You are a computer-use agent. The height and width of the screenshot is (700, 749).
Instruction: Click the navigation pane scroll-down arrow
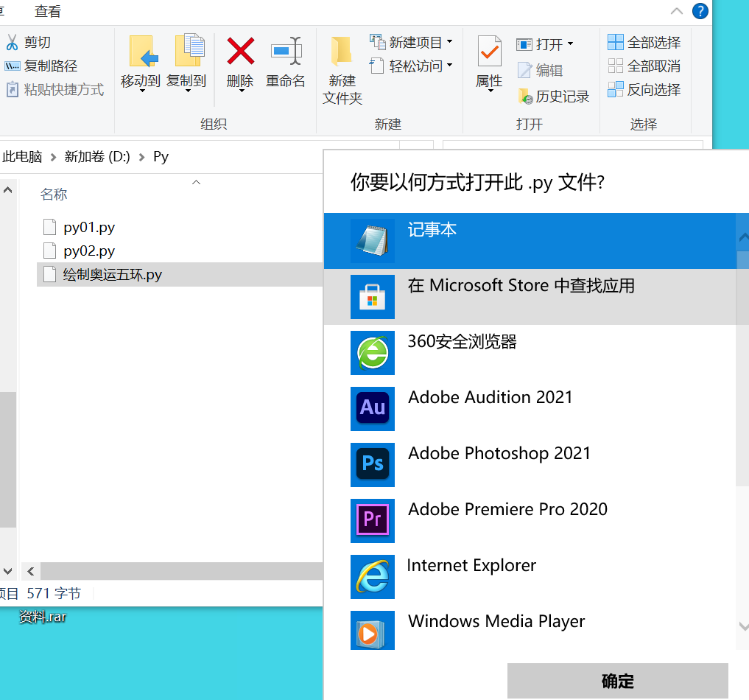pos(7,571)
